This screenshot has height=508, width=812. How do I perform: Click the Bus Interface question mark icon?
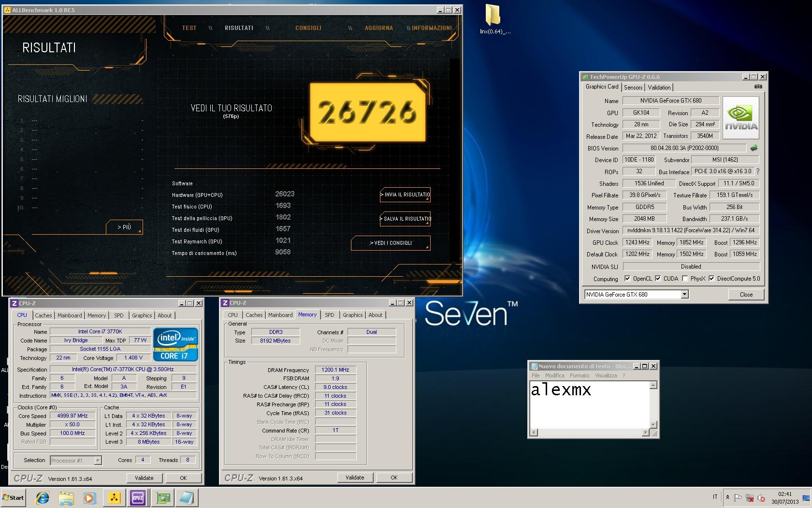757,171
